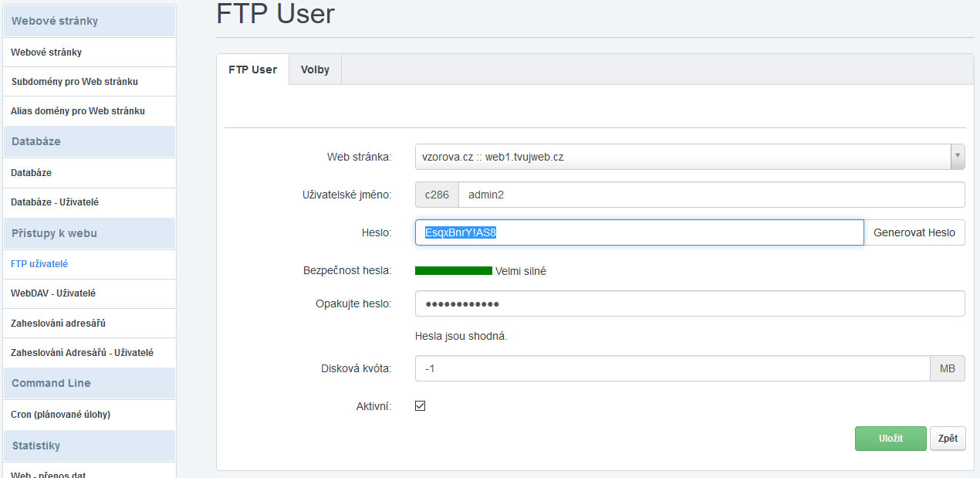The image size is (980, 478).
Task: Click Generovat Heslo button
Action: point(914,232)
